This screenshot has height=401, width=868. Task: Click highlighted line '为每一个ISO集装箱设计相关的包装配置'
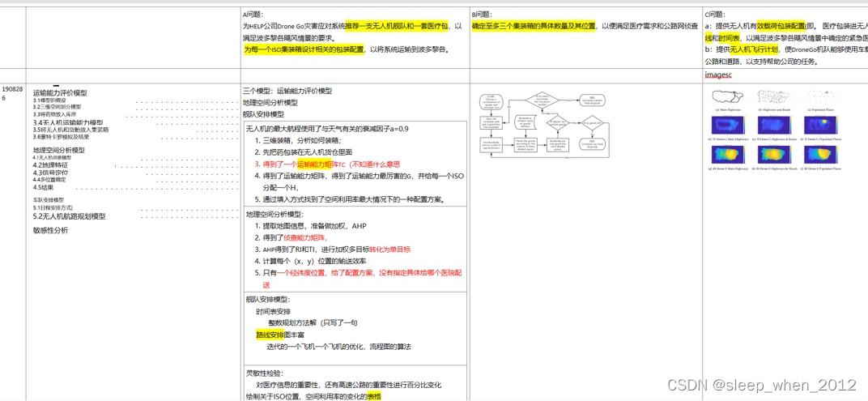click(x=304, y=49)
